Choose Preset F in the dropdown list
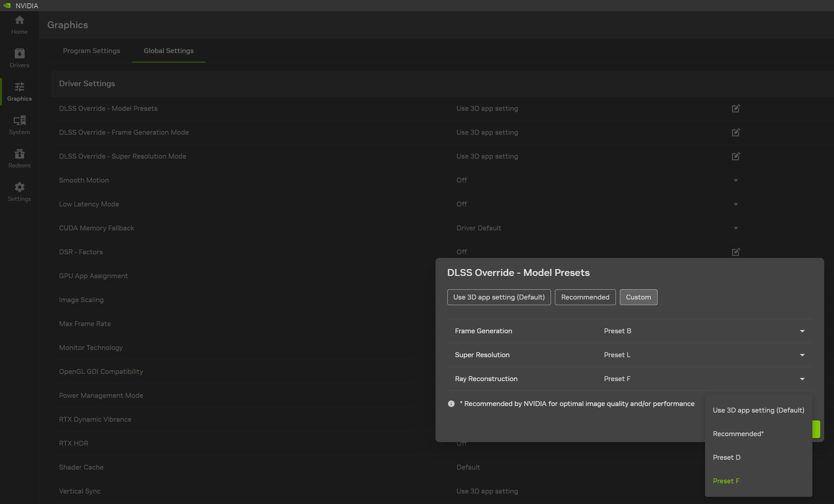 (758, 481)
